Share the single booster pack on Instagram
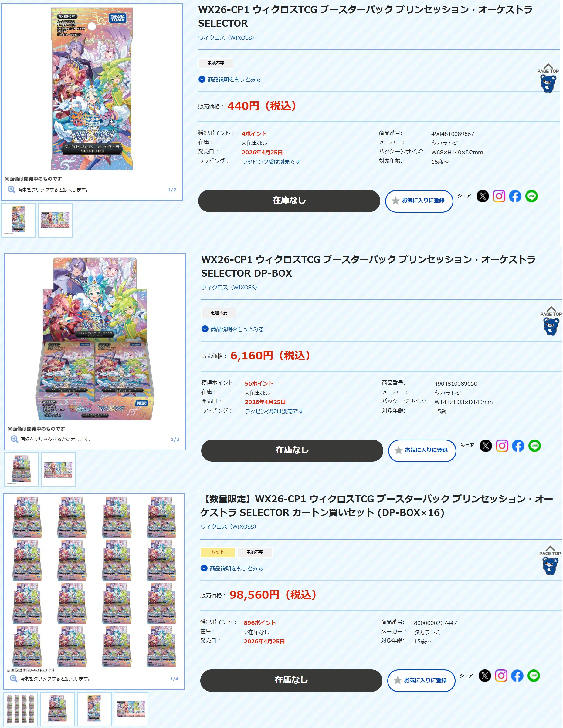 (499, 196)
